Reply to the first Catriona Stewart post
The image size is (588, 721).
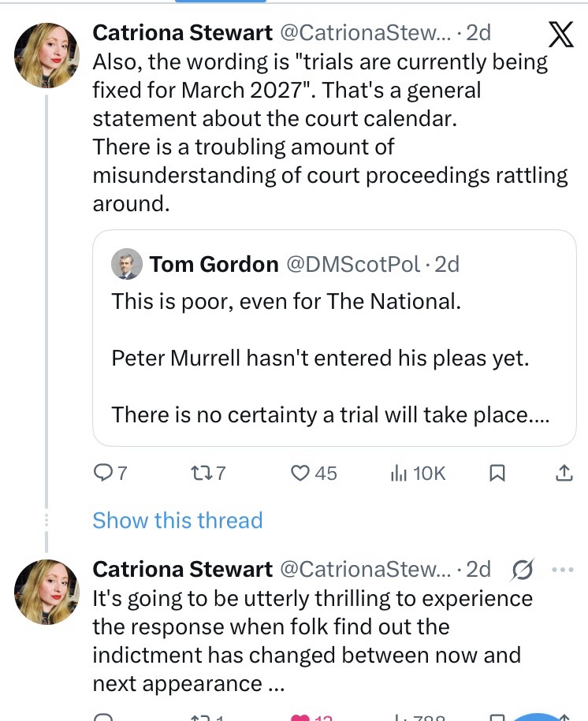[x=104, y=473]
